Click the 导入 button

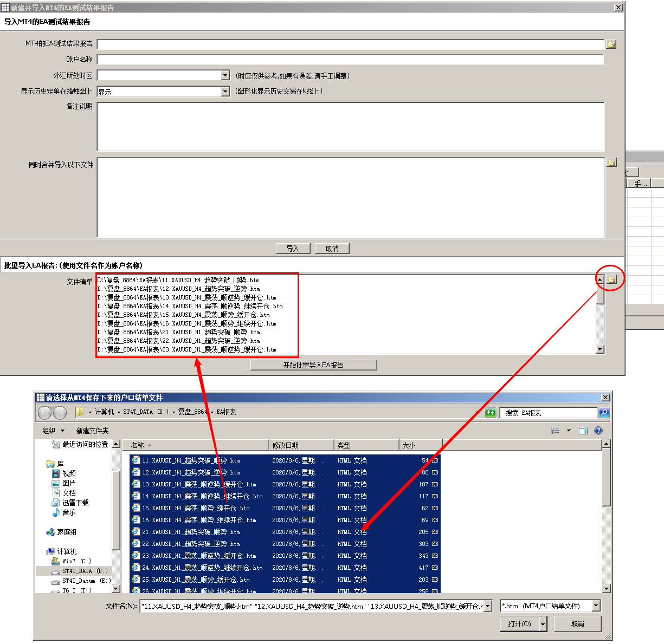[x=293, y=249]
